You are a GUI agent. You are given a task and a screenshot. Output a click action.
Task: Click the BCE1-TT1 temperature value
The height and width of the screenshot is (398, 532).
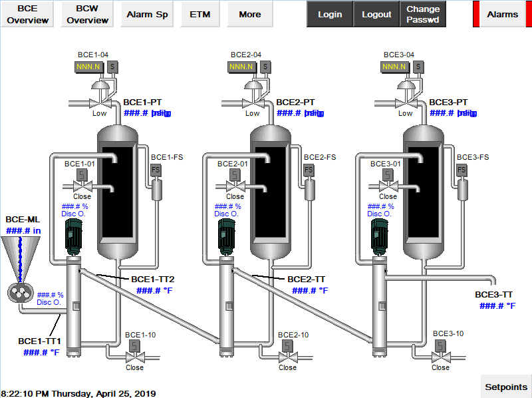point(41,353)
